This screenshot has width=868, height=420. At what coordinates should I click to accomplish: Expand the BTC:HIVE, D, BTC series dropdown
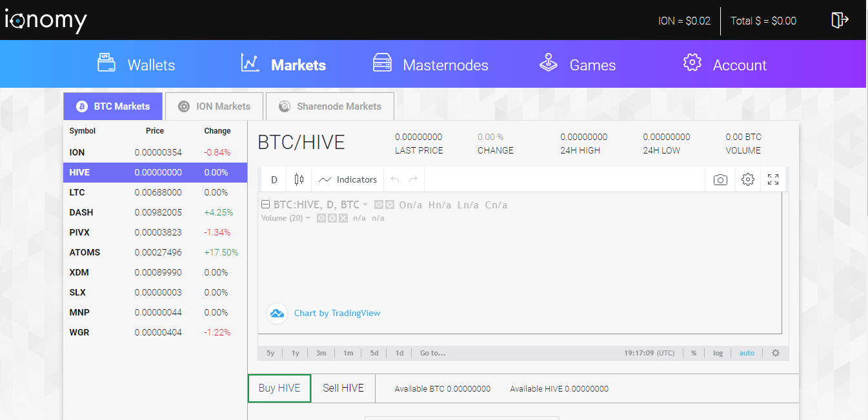click(x=365, y=205)
